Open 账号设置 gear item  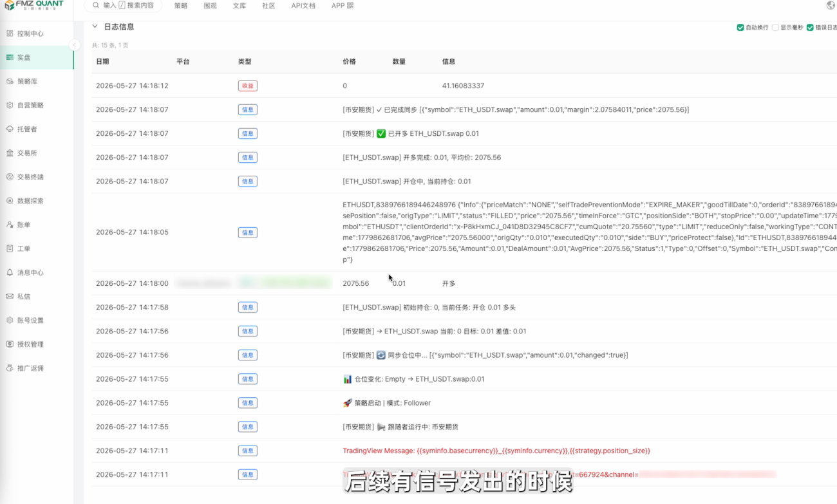click(30, 321)
